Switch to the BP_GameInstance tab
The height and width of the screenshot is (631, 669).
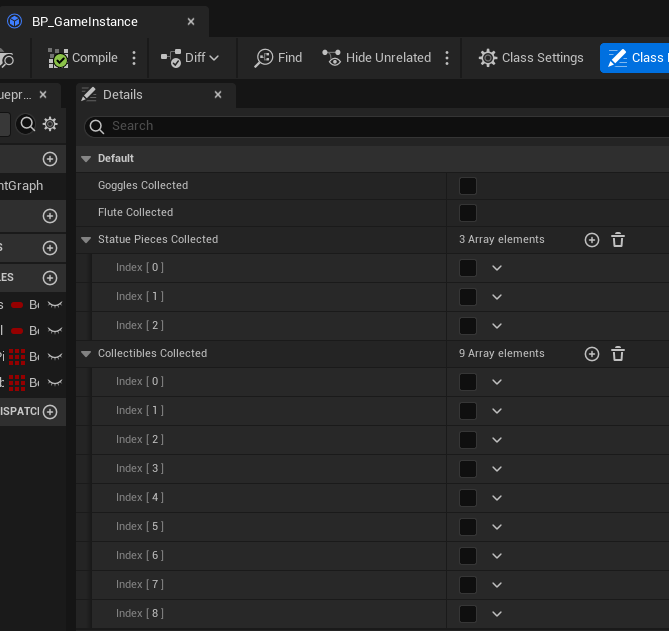[85, 22]
